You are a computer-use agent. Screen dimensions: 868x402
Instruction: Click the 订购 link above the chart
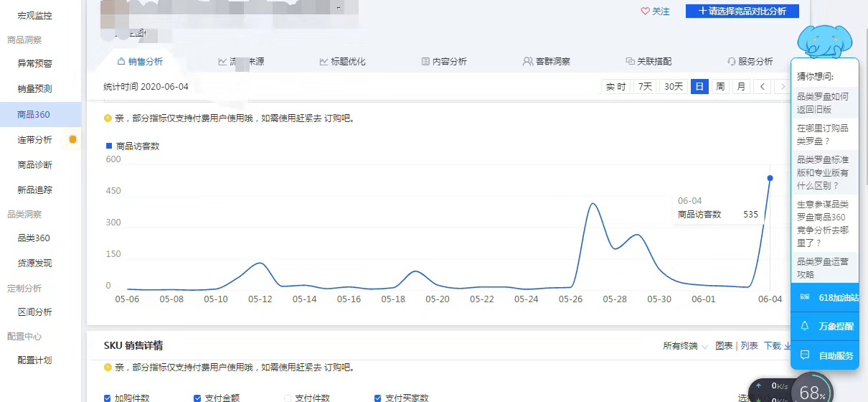(x=333, y=118)
